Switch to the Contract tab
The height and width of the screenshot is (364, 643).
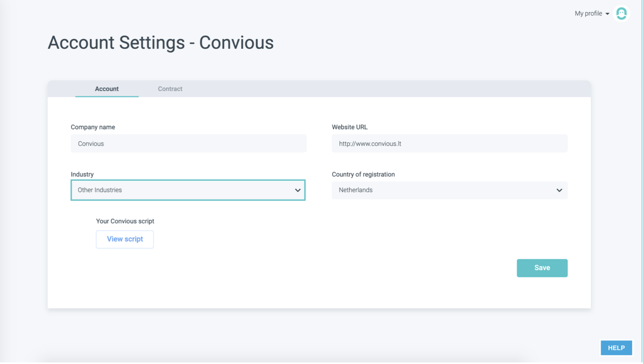(170, 89)
